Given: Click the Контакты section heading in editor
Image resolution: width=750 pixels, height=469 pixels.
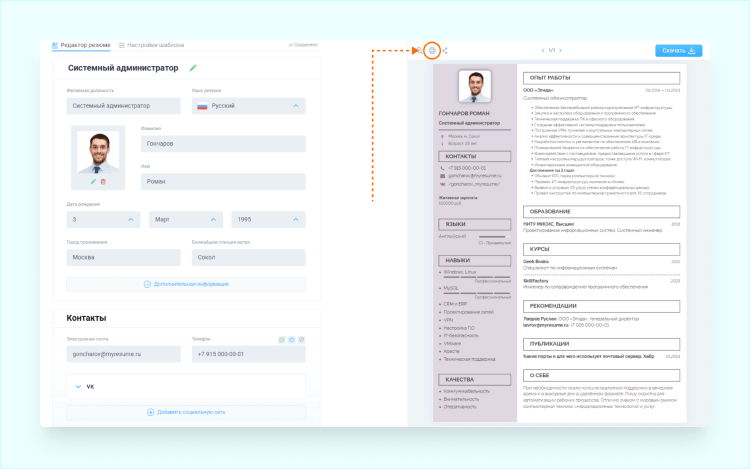Looking at the screenshot, I should (86, 318).
